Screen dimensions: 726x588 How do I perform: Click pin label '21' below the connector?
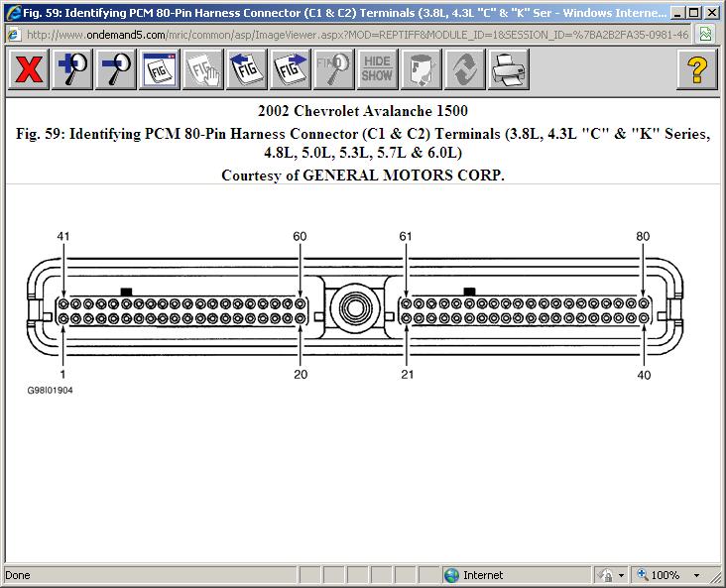[407, 374]
